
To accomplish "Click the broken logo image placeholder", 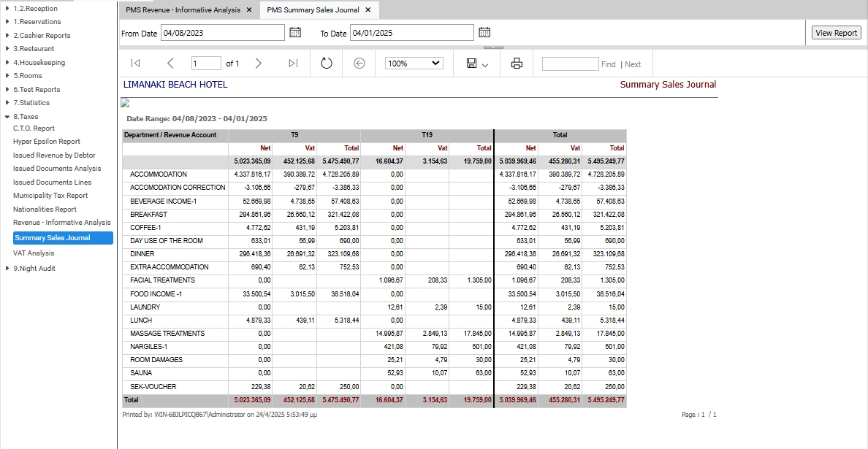I will point(124,102).
